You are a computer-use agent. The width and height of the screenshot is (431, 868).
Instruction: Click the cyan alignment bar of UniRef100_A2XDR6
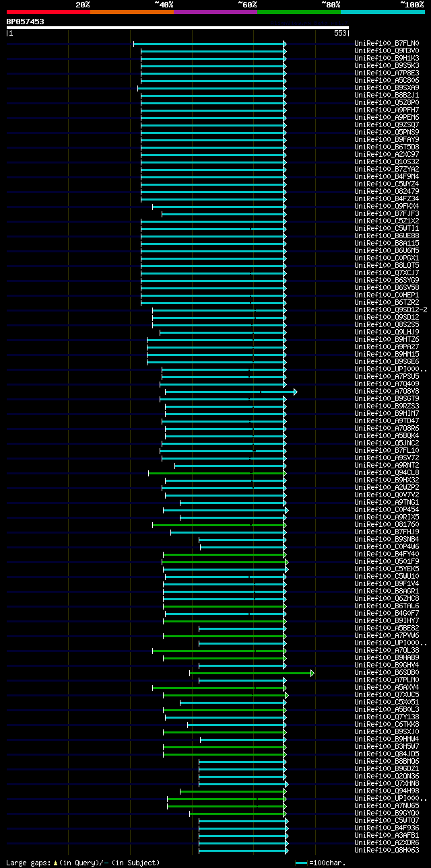(x=243, y=843)
